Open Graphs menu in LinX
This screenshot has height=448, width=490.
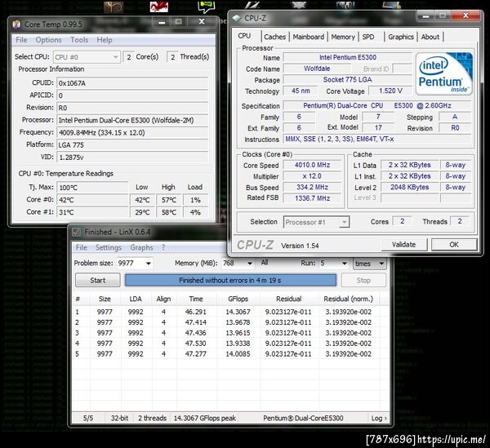point(141,247)
